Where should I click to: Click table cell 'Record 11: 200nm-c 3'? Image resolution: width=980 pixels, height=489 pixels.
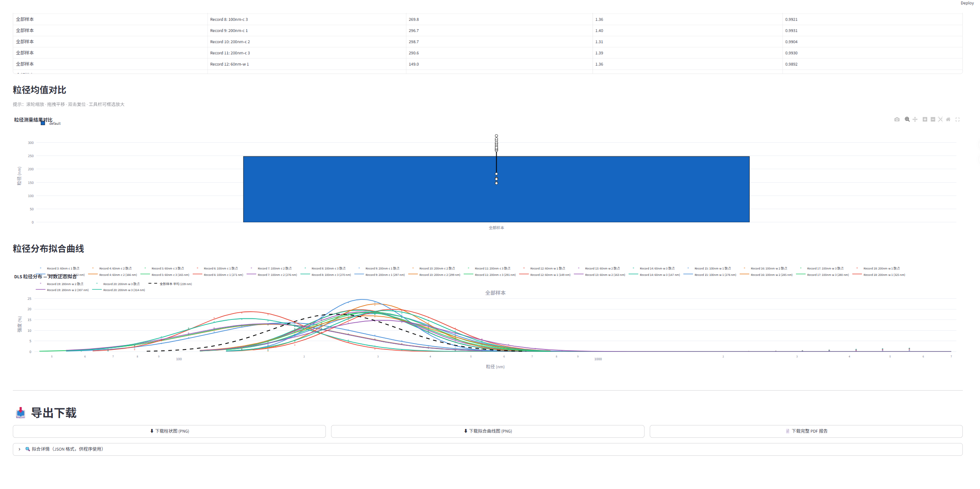[307, 53]
